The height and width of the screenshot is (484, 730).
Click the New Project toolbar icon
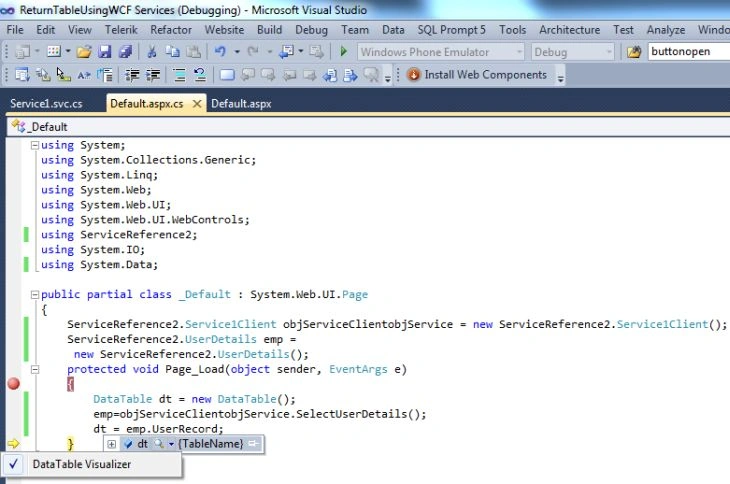point(22,51)
